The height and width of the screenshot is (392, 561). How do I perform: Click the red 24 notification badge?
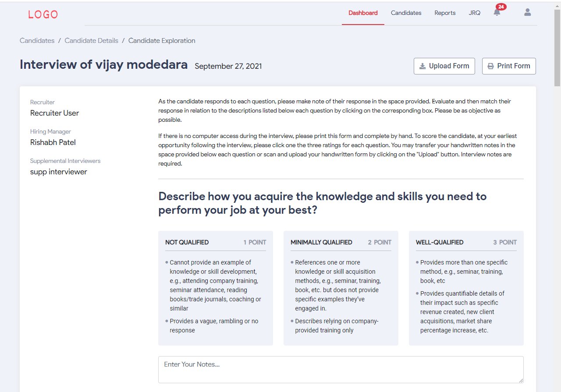pos(501,7)
